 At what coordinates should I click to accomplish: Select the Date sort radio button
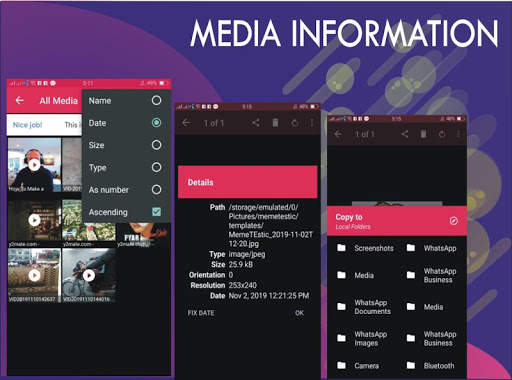[x=156, y=123]
